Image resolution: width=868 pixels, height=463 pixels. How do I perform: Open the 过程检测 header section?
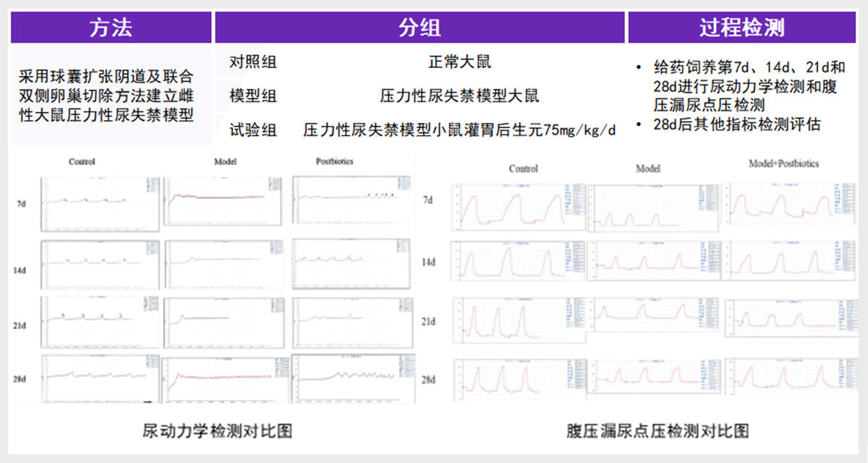coord(742,27)
